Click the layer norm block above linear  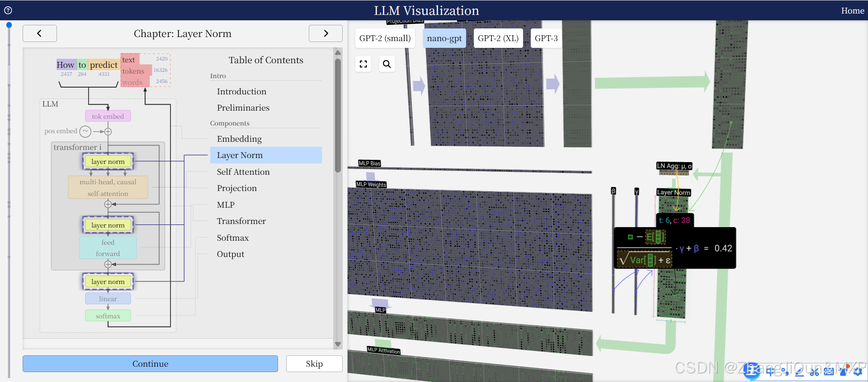pos(108,282)
